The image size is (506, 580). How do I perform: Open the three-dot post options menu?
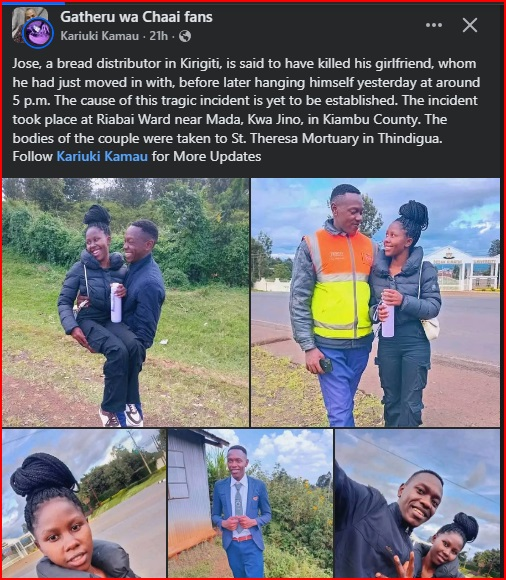pyautogui.click(x=434, y=25)
